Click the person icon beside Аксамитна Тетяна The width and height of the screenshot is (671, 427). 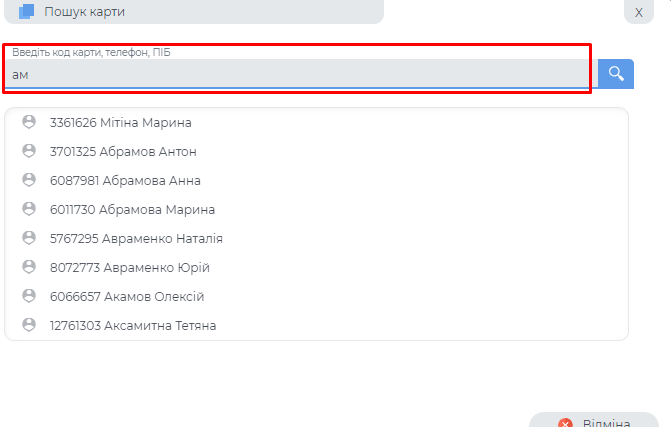(x=29, y=325)
